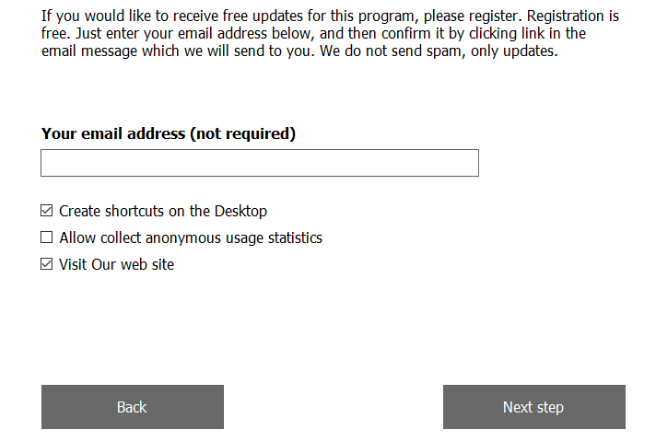Click the checked box beside Create shortcuts

47,211
